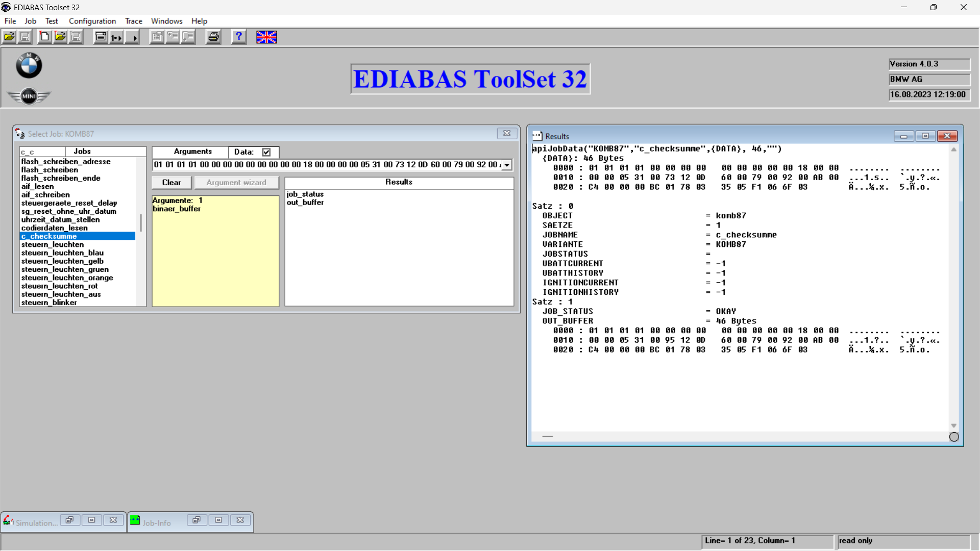
Task: Click out_buffer in results list
Action: pos(305,203)
